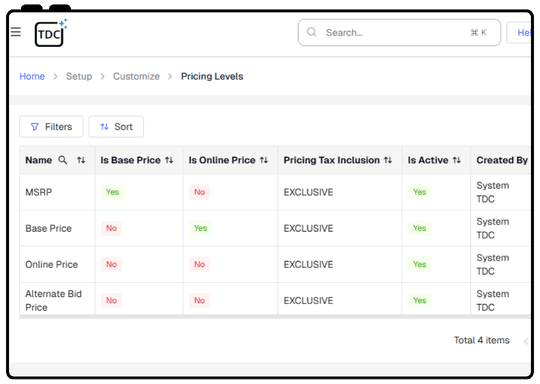540x384 pixels.
Task: Click the Created By column header
Action: tap(502, 160)
